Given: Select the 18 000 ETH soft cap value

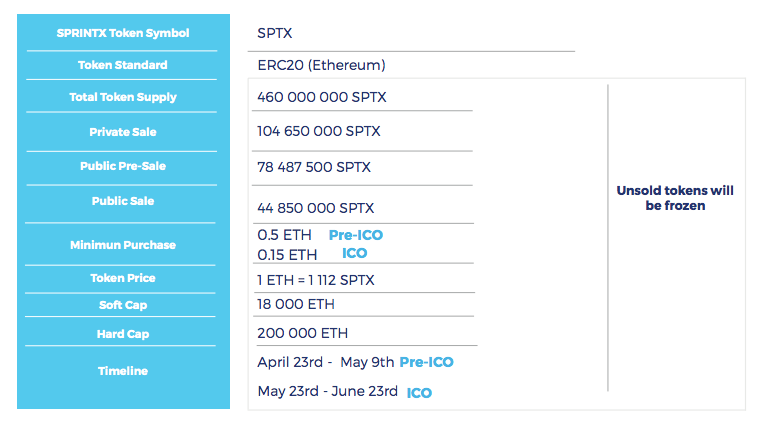Looking at the screenshot, I should pyautogui.click(x=296, y=304).
